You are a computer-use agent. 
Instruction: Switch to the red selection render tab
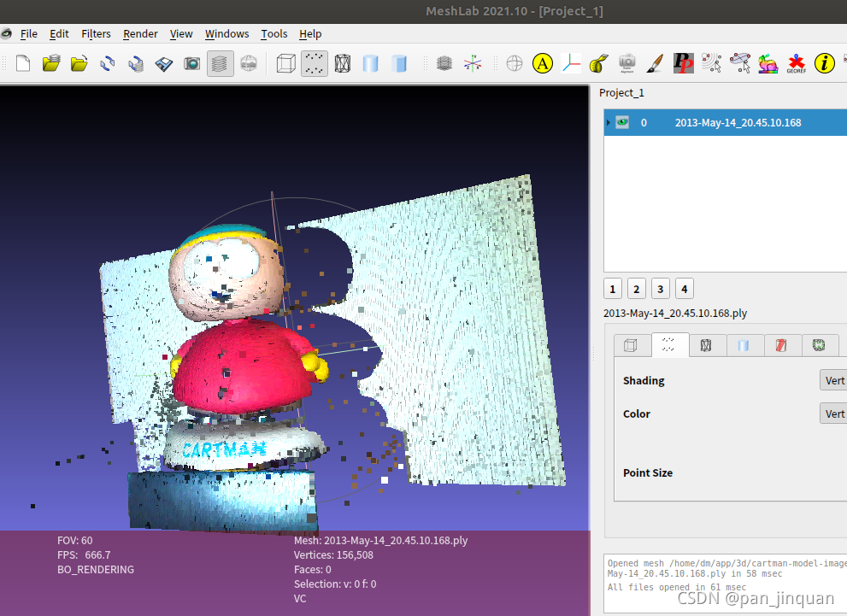pos(781,345)
